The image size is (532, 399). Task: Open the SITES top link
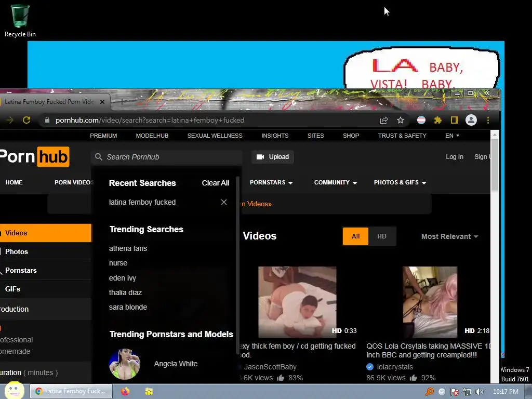(x=315, y=136)
